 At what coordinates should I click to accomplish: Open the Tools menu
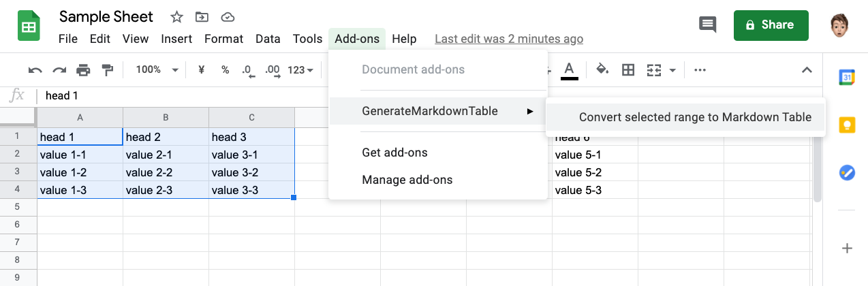pos(307,39)
